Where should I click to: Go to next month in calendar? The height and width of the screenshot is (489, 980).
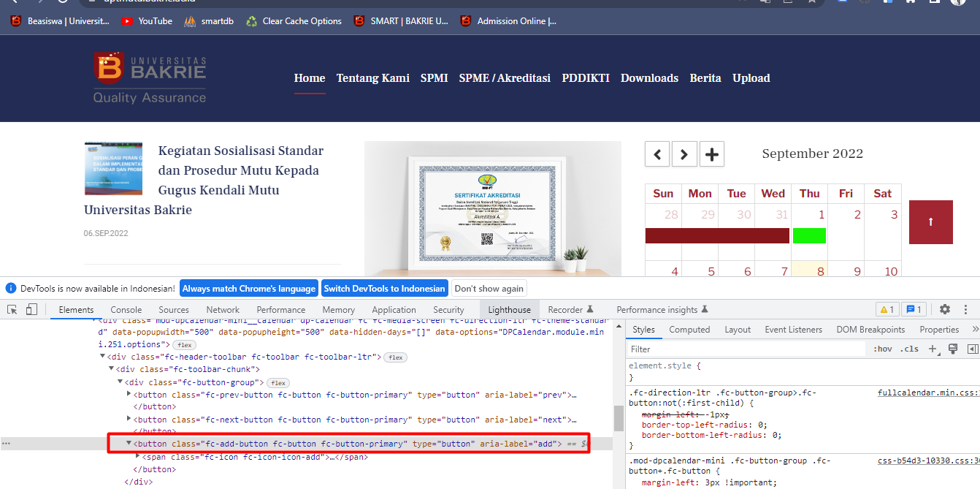tap(684, 154)
